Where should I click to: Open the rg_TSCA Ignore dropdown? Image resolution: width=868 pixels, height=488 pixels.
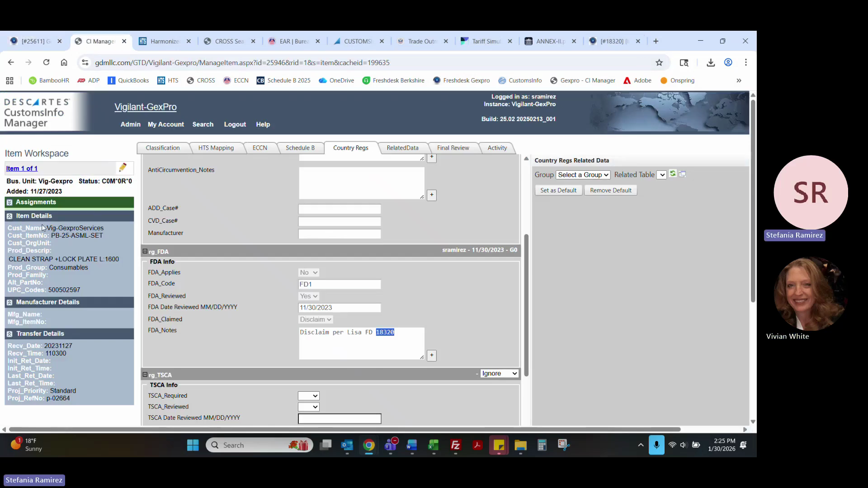pyautogui.click(x=499, y=374)
